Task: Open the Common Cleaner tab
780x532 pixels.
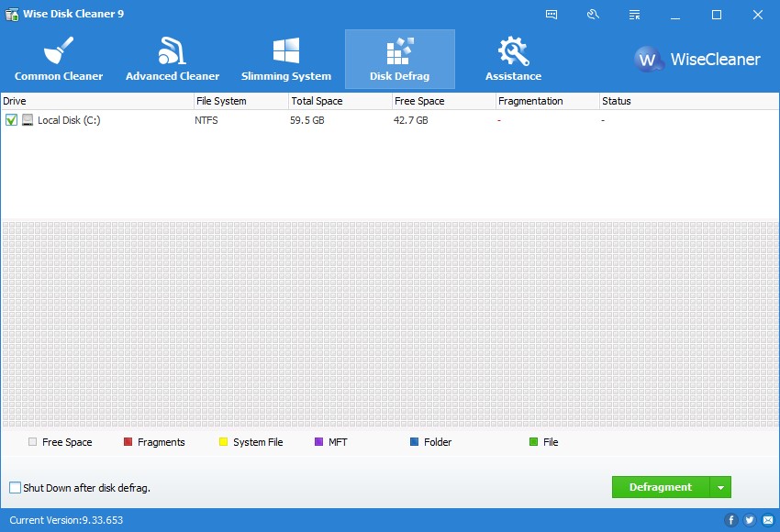Action: point(59,60)
